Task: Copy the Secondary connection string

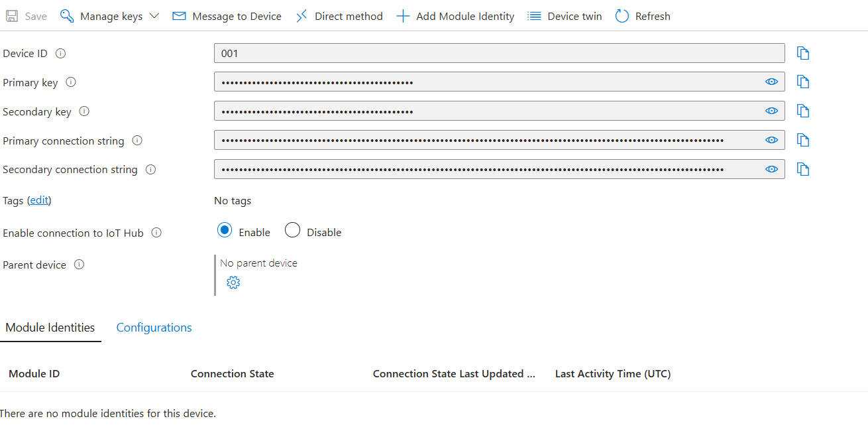Action: (x=803, y=170)
